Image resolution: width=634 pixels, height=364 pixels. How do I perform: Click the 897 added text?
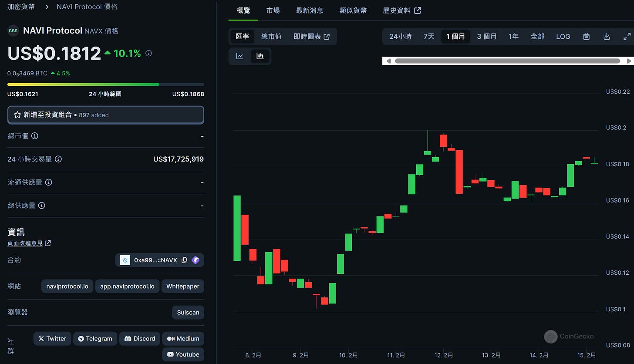pyautogui.click(x=94, y=115)
